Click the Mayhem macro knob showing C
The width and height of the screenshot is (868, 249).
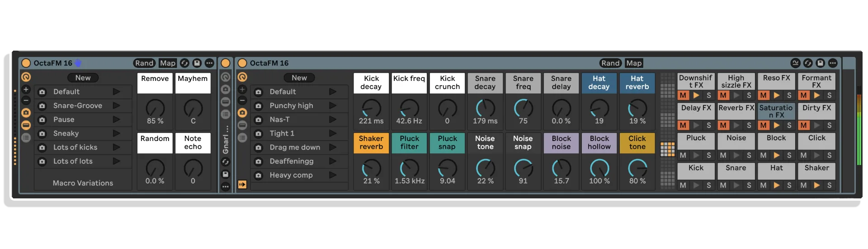pyautogui.click(x=193, y=108)
